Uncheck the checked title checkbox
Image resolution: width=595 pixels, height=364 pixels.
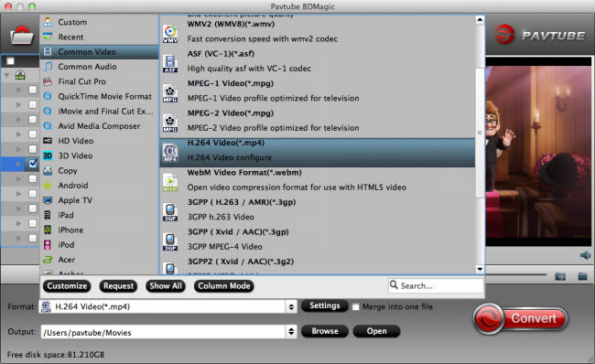(33, 164)
